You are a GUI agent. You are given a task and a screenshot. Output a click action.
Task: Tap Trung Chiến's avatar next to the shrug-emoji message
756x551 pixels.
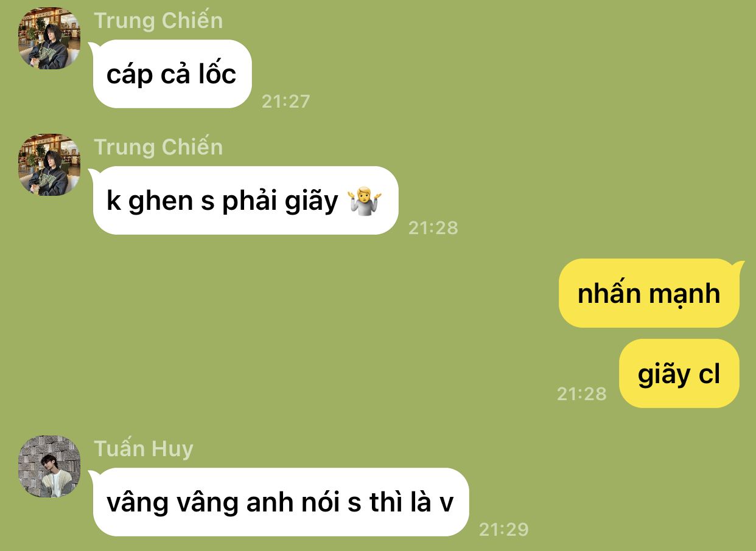49,165
